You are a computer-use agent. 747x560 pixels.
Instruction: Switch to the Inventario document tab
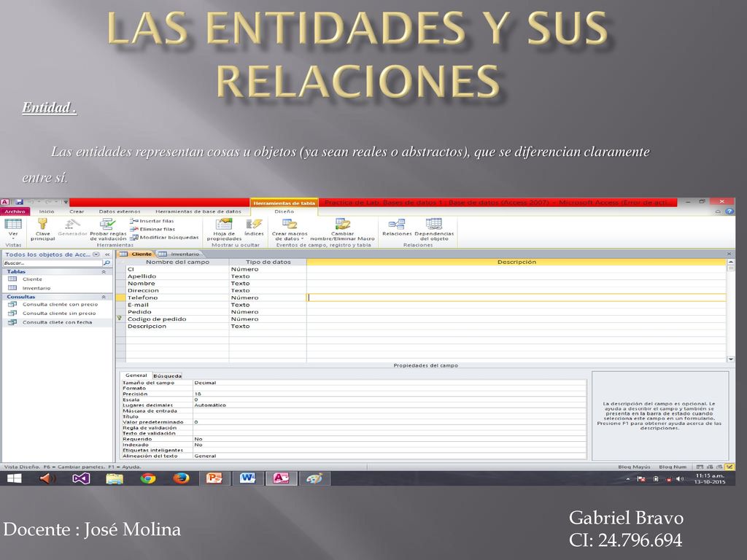[179, 254]
